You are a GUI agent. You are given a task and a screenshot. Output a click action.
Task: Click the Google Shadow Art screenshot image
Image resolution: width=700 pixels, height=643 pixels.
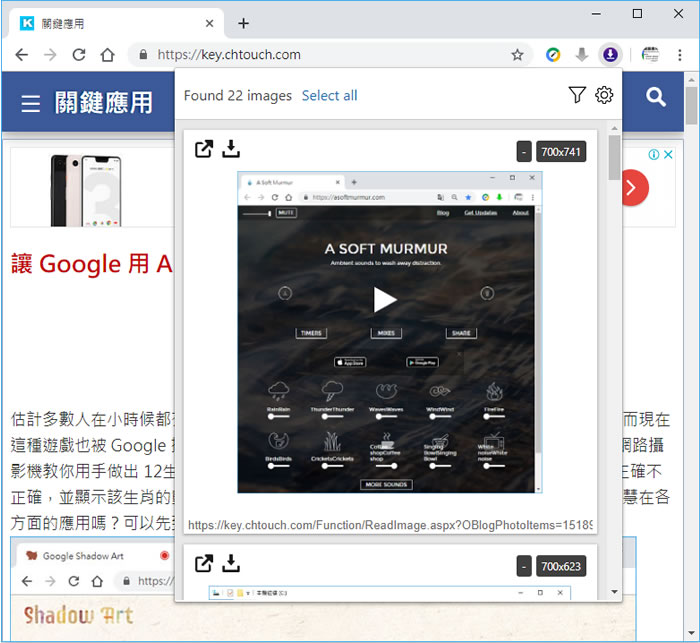(x=92, y=589)
